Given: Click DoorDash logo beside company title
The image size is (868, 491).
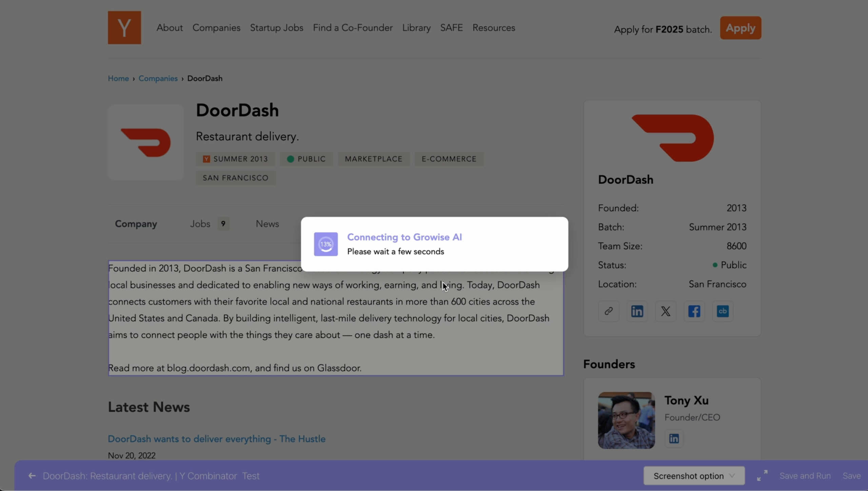Looking at the screenshot, I should pos(146,142).
